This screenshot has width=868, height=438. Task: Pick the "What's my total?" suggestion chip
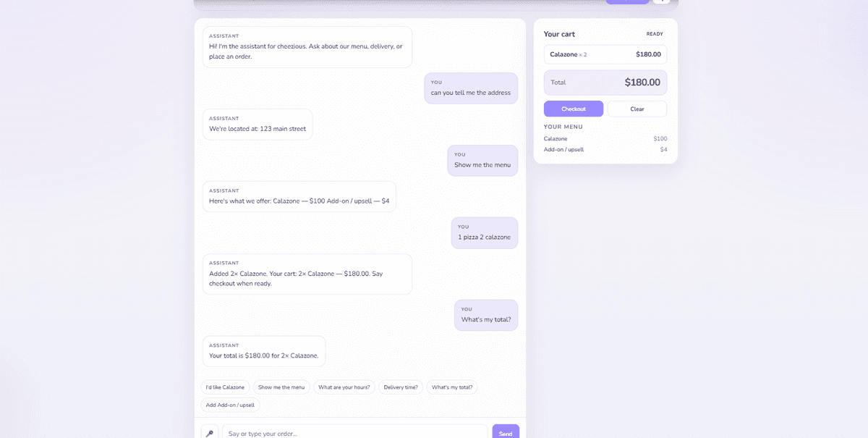click(x=452, y=387)
